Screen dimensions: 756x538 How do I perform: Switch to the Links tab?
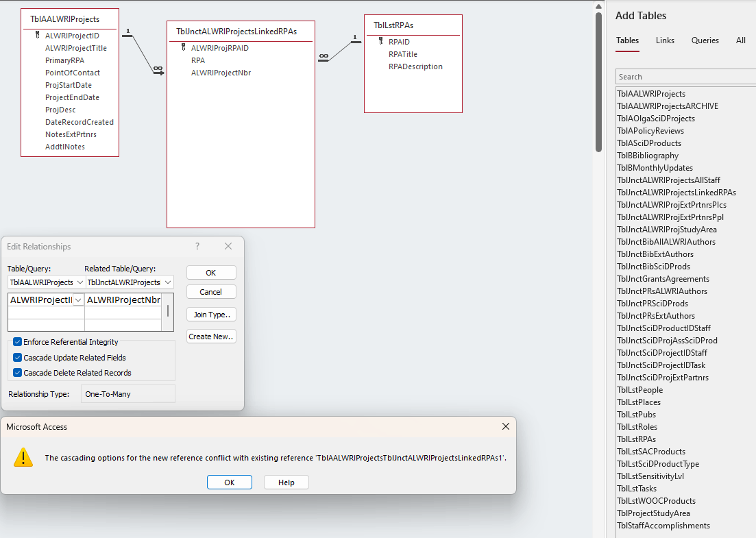(665, 40)
